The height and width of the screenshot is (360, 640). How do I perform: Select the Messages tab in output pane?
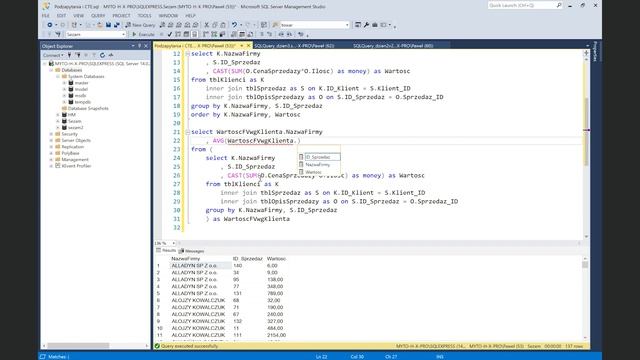[x=191, y=251]
